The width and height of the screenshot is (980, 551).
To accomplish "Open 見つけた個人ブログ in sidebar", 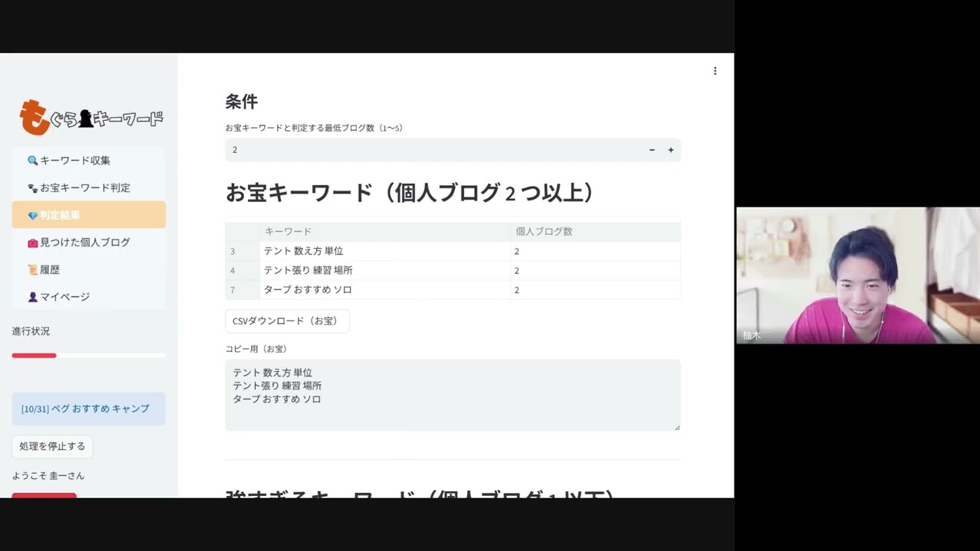I will (85, 243).
